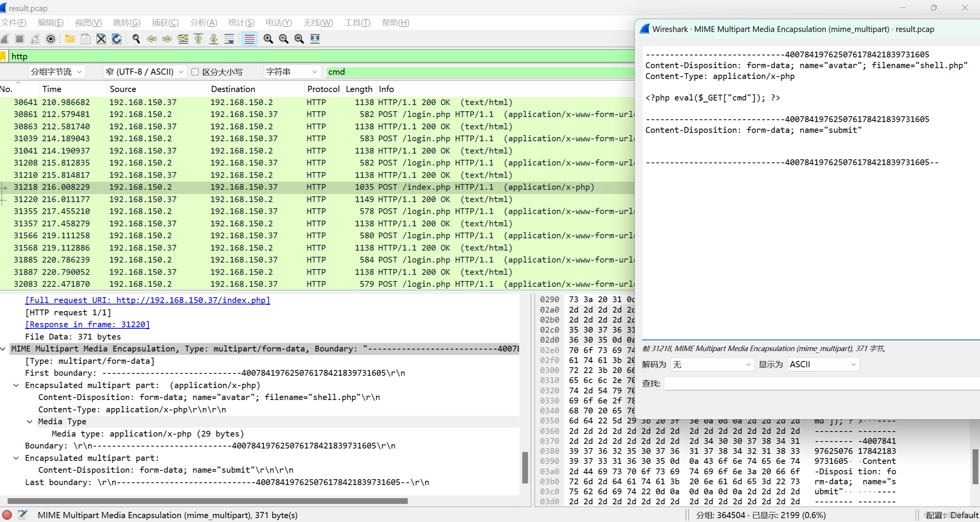This screenshot has width=980, height=522.
Task: Click the capture file comment pencil icon
Action: pyautogui.click(x=23, y=515)
